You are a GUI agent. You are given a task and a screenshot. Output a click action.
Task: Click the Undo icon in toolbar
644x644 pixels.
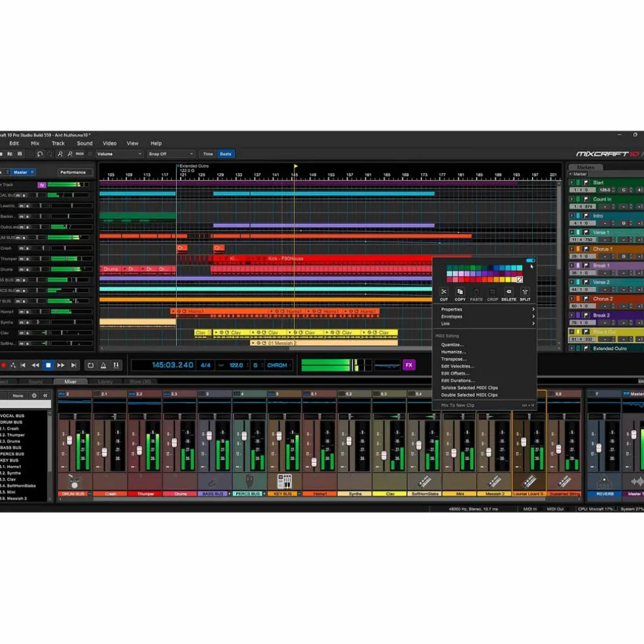point(40,154)
